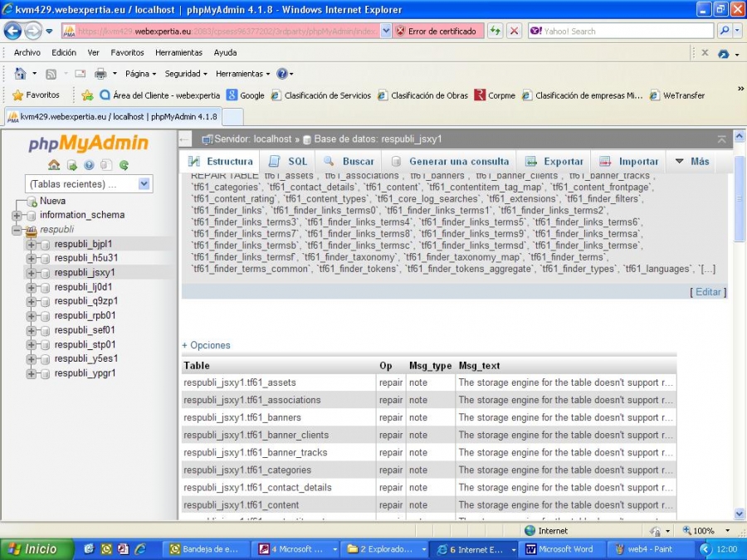Open the Exportar tab
Viewport: 747px width, 560px height.
[x=554, y=162]
